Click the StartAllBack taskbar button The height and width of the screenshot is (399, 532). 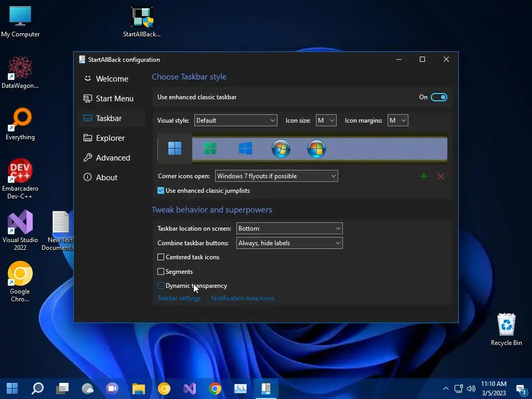[265, 389]
